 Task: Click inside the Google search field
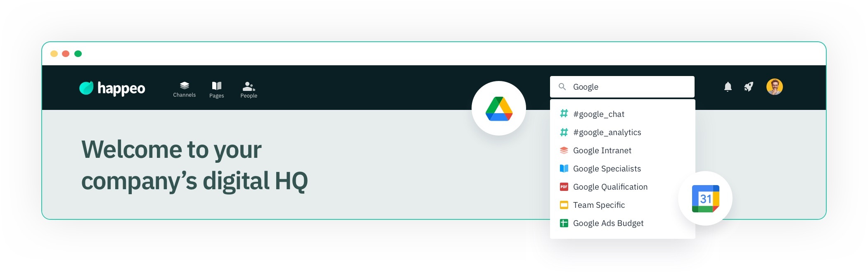coord(622,87)
